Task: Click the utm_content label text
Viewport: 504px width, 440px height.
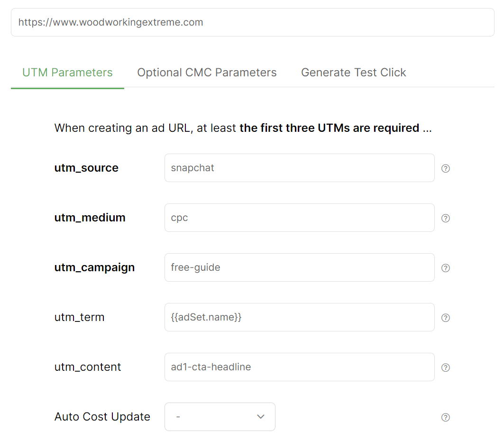Action: (x=88, y=367)
